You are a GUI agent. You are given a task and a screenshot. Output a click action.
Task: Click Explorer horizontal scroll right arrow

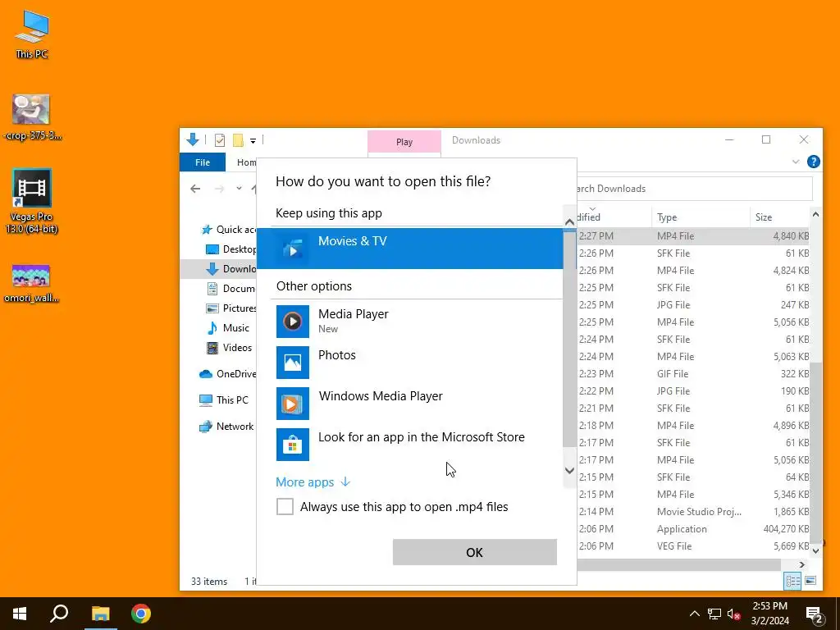point(802,564)
